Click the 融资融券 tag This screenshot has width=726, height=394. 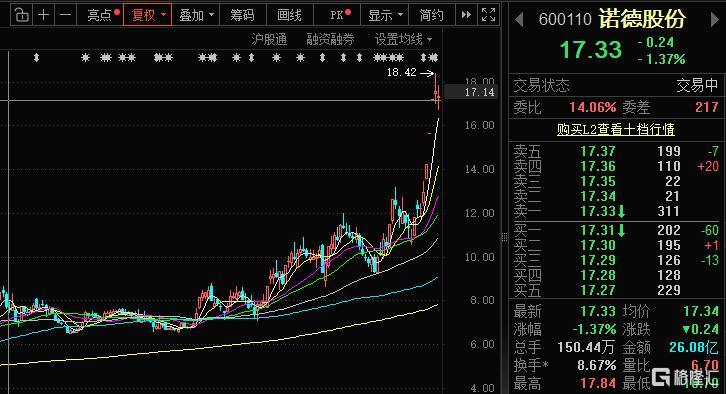click(x=331, y=39)
